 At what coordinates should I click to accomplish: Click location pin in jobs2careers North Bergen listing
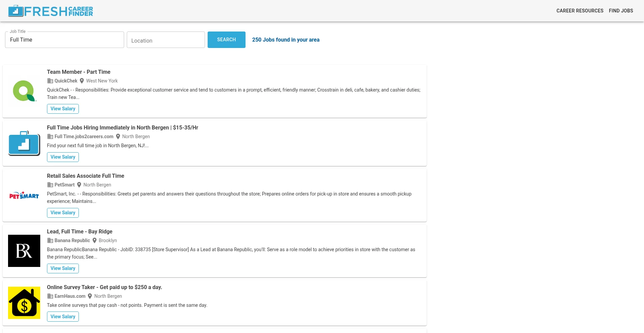coord(118,136)
